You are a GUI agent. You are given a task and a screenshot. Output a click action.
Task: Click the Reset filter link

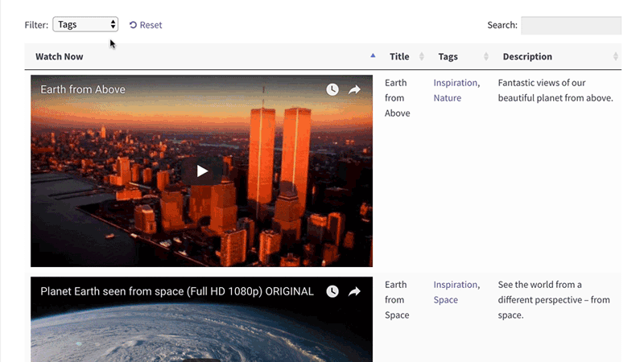point(146,25)
